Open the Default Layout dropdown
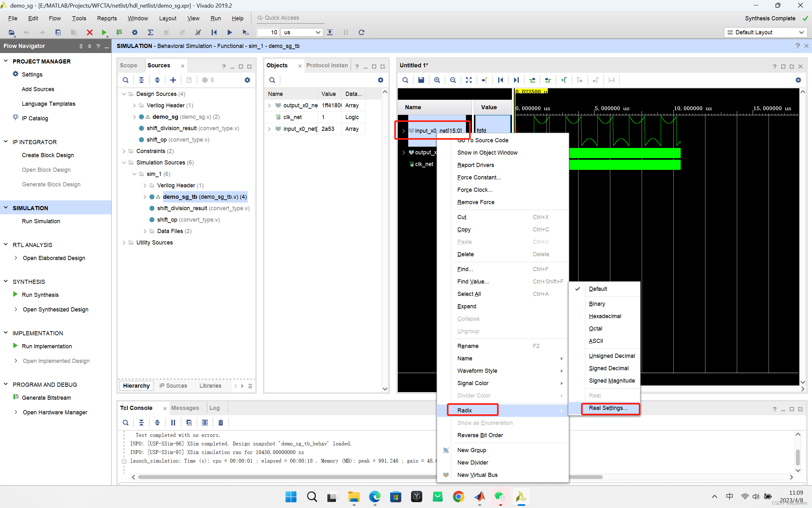 (765, 32)
